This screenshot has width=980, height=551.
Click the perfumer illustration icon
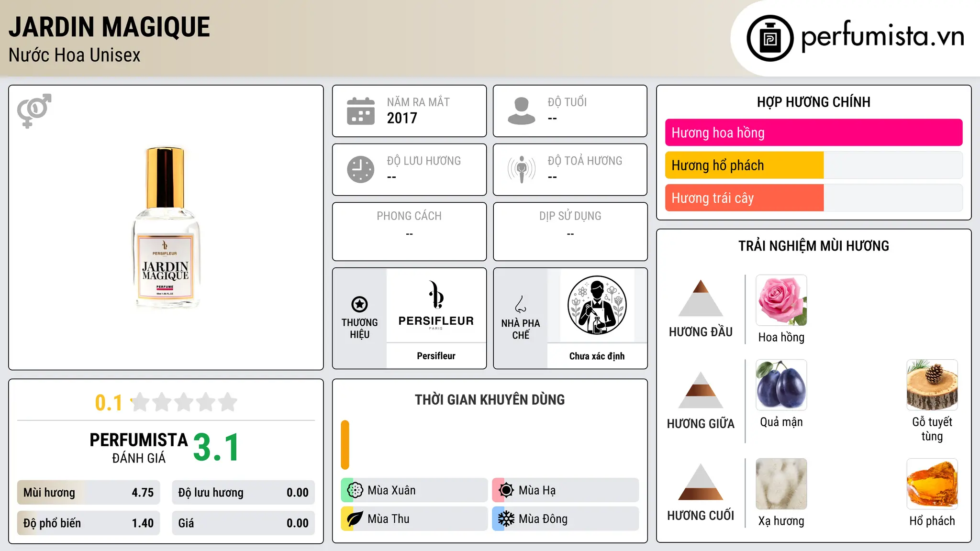click(x=597, y=305)
